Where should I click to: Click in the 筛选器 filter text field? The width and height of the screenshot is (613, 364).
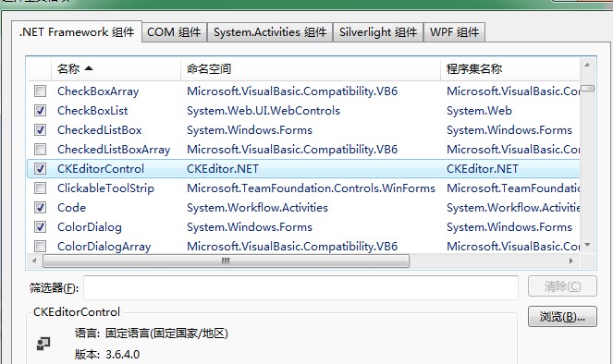300,288
